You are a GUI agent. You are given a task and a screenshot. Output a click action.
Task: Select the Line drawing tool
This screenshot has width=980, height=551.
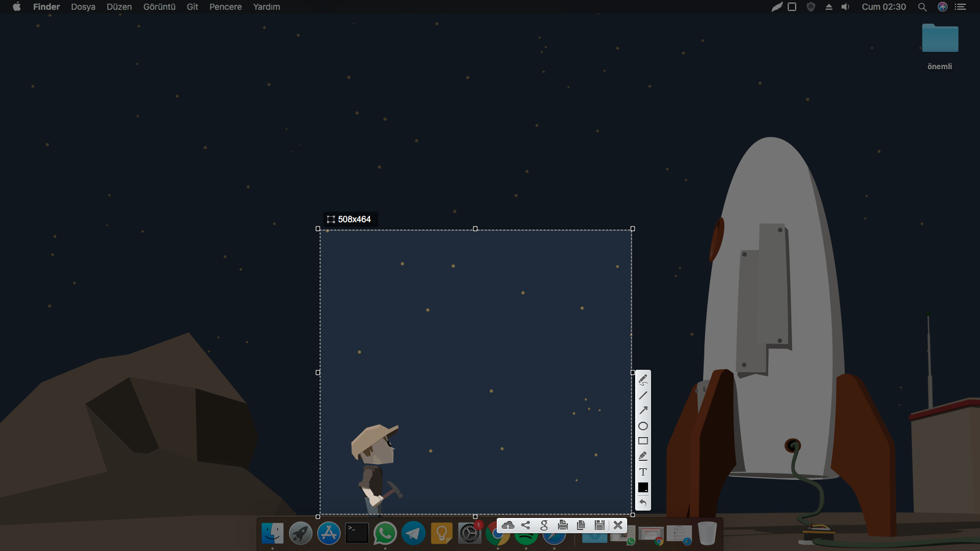pyautogui.click(x=643, y=395)
